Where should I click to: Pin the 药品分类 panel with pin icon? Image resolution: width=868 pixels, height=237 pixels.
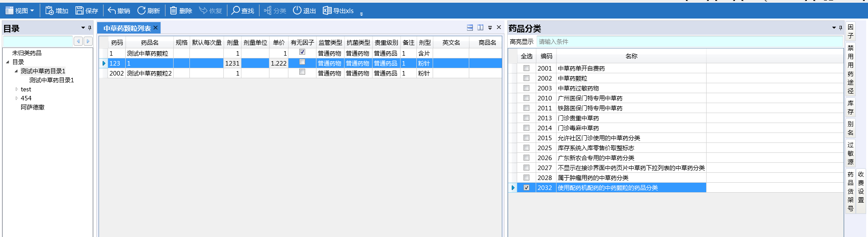[840, 28]
